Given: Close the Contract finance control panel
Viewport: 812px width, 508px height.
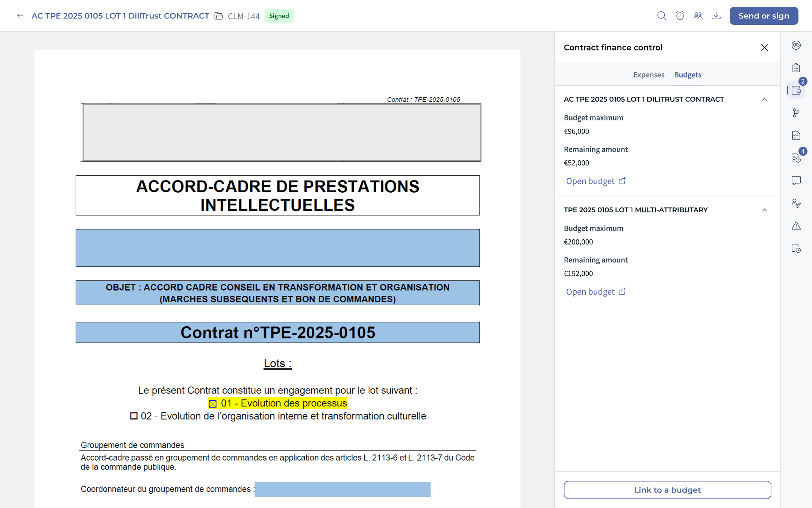Looking at the screenshot, I should 764,47.
